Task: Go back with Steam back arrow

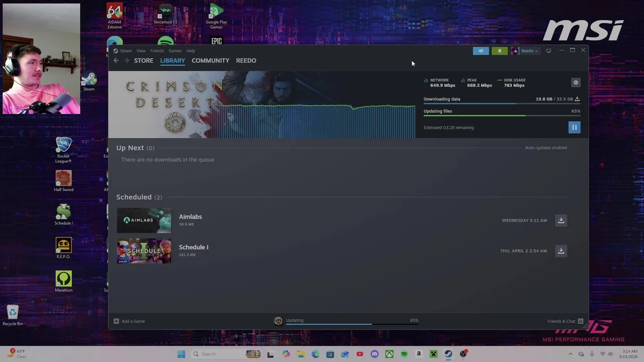Action: 116,60
